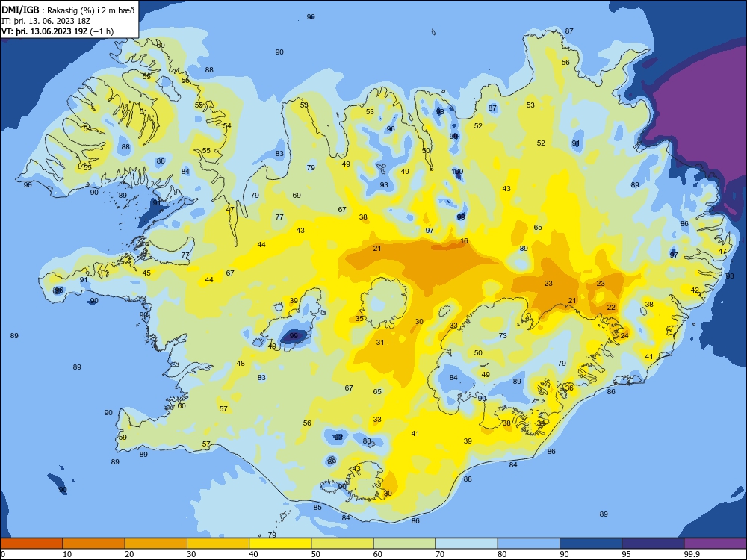Choose the 80–90 medium blue legend swatch
This screenshot has height=560, width=747.
(x=529, y=544)
